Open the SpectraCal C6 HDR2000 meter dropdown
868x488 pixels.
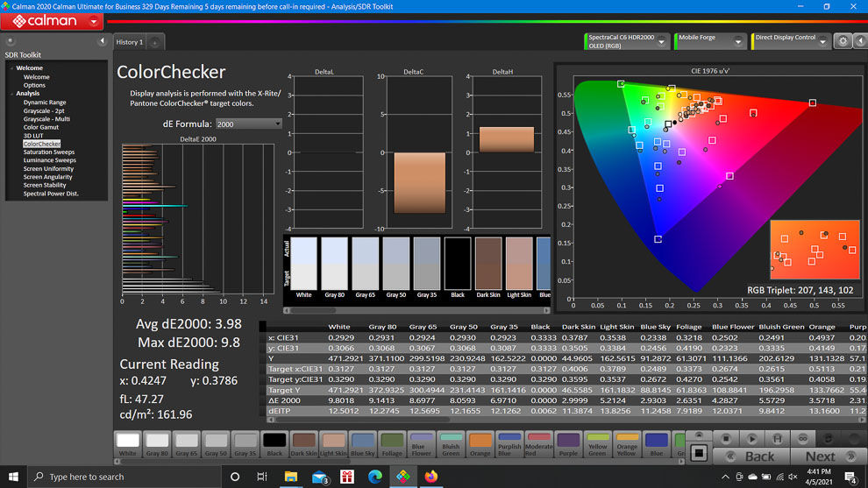[x=661, y=42]
